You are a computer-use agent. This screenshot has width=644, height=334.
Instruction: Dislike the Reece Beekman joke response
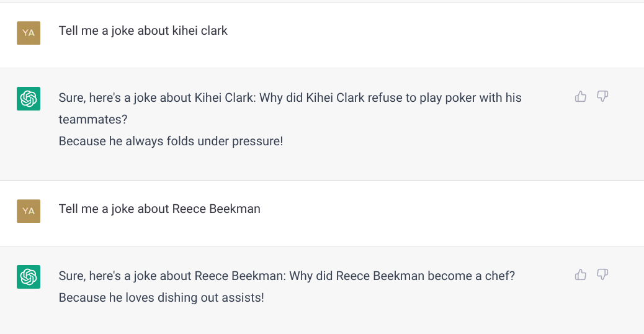point(602,274)
